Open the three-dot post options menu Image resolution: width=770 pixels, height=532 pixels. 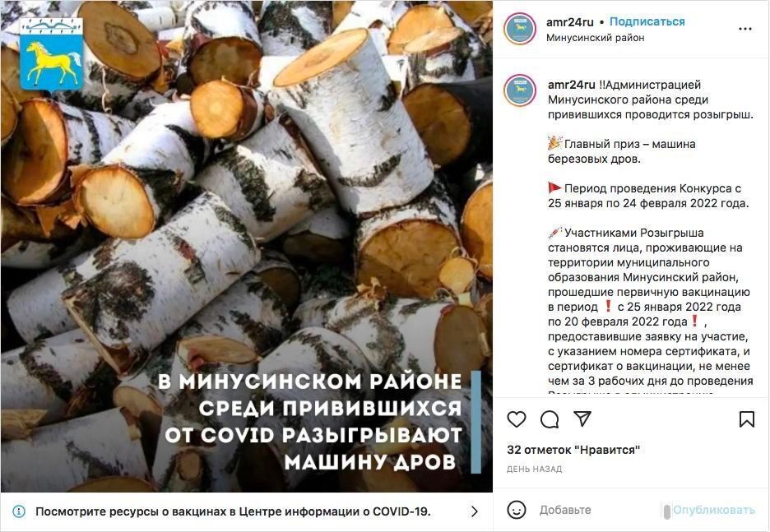(x=745, y=29)
